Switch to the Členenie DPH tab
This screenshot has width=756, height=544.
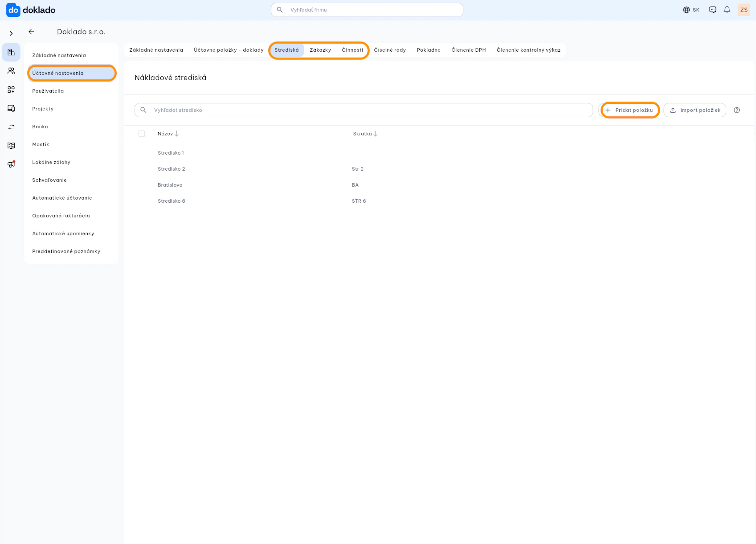[x=469, y=50]
